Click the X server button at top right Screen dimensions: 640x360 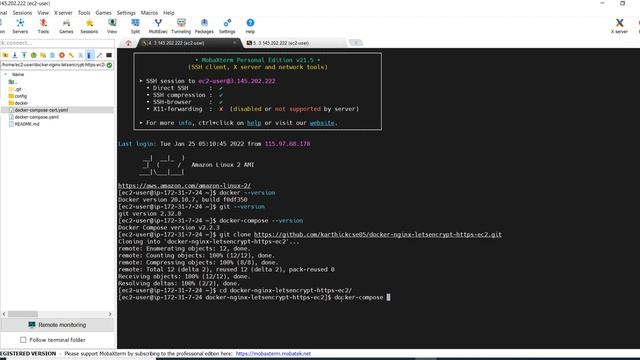coord(619,26)
